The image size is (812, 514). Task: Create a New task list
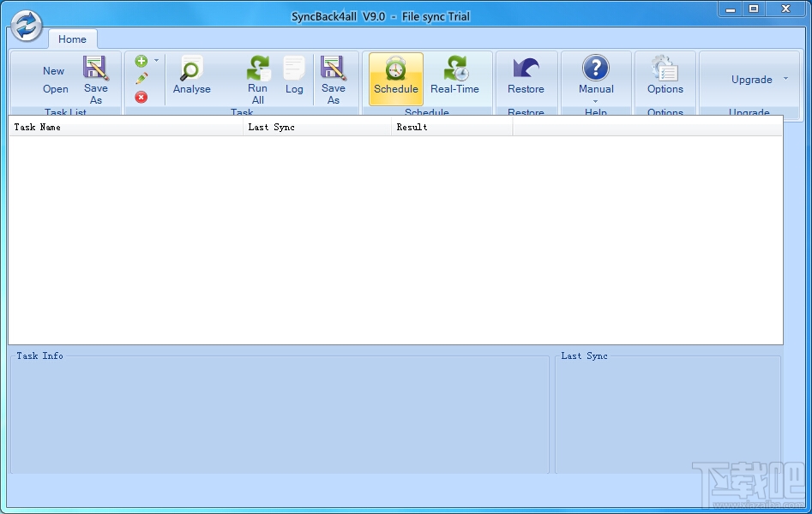click(53, 71)
